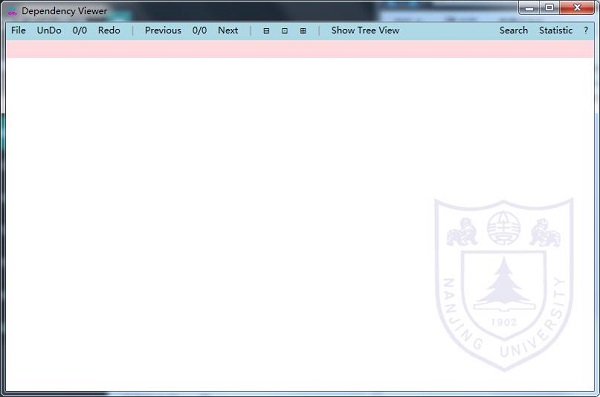Screen dimensions: 600x397
Task: Toggle Show Tree View
Action: (365, 30)
